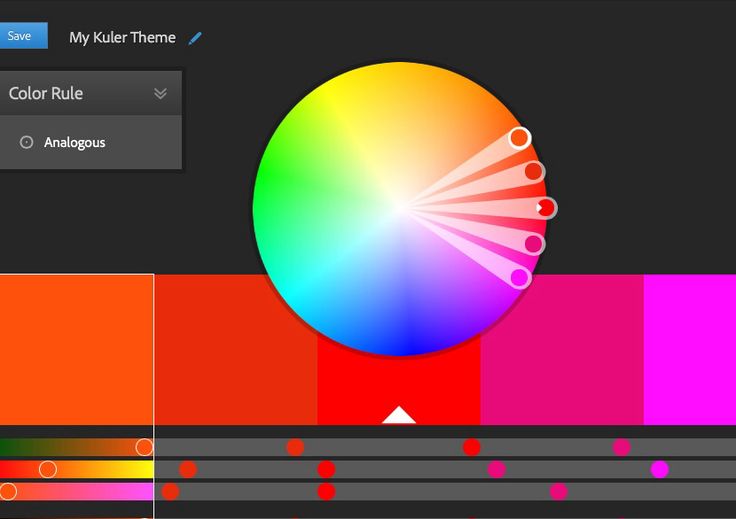736x519 pixels.
Task: Select the lowest magenta handle on color wheel
Action: coord(520,277)
